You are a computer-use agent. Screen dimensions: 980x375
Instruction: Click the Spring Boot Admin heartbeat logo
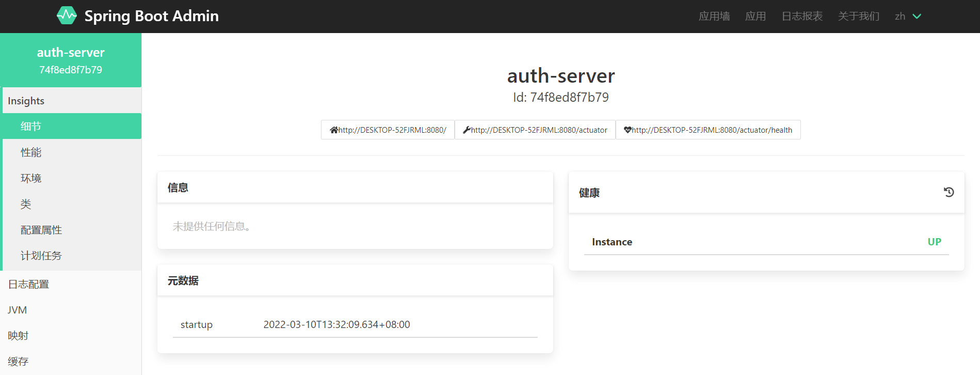coord(67,16)
